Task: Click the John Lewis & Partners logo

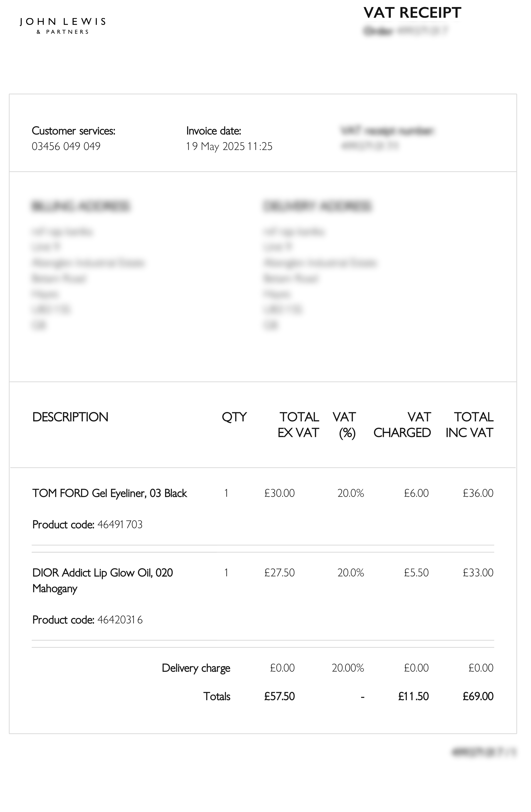Action: click(63, 26)
